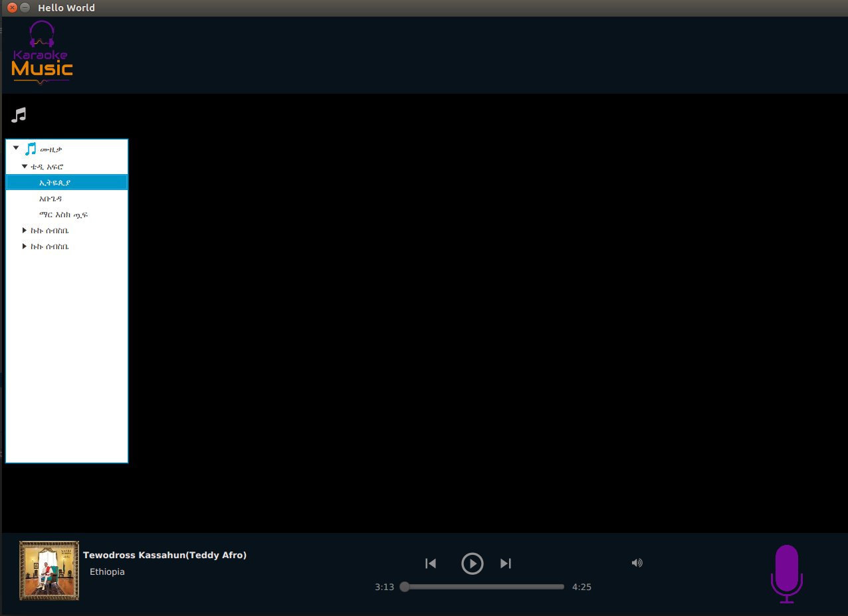848x616 pixels.
Task: Click the Ethiopia song title text
Action: [x=107, y=571]
